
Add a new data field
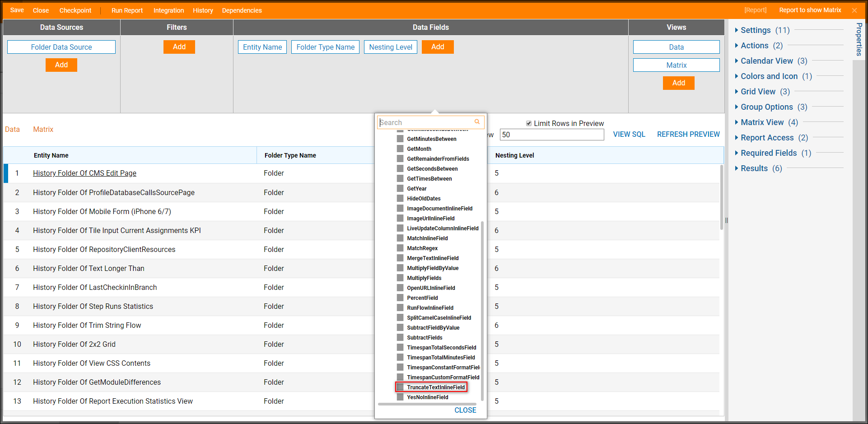tap(438, 47)
